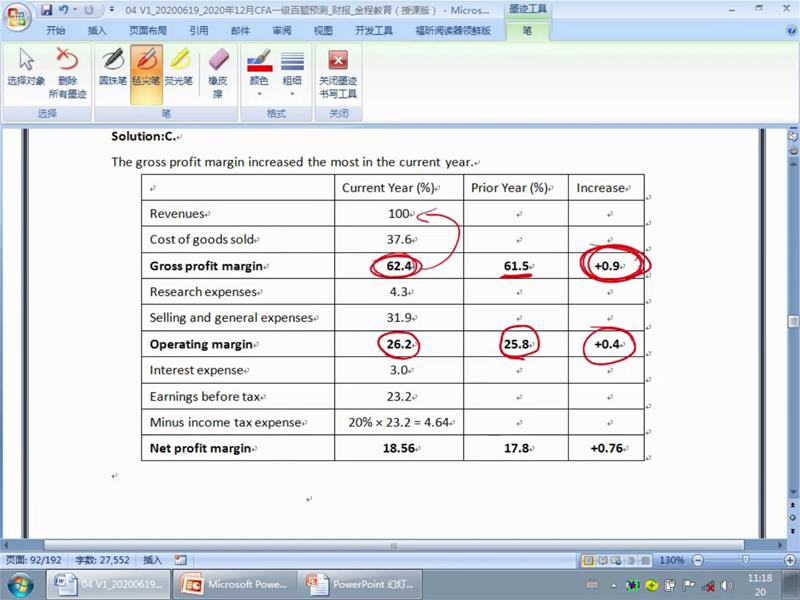This screenshot has height=600, width=800.
Task: Click the Save icon in quick access toolbar
Action: 47,10
